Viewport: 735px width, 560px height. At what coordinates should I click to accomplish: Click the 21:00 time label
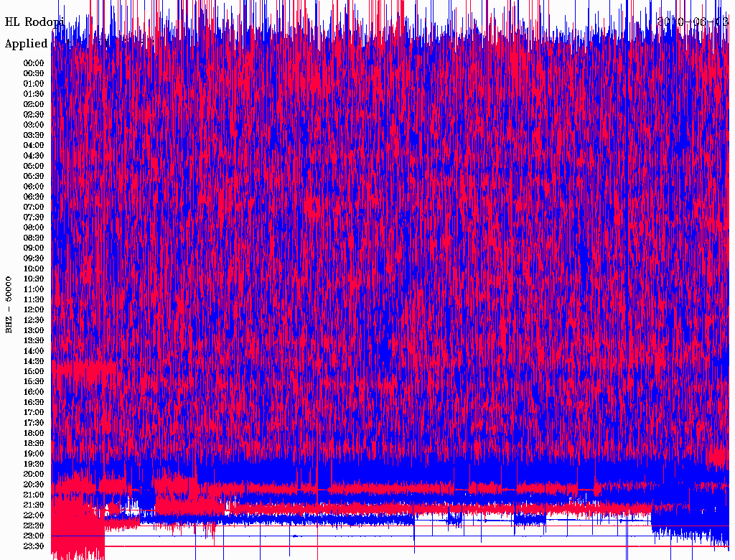click(34, 495)
